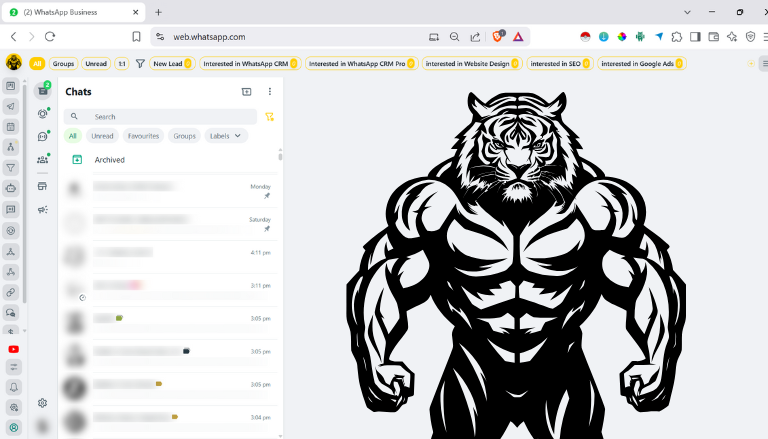Select the Groups chat filter chip

184,136
